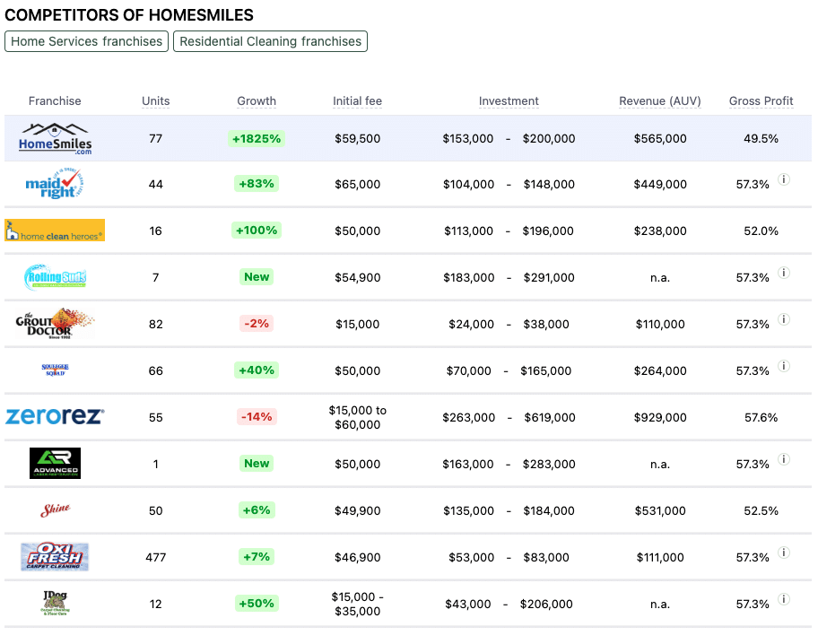Open Home Services franchises category
This screenshot has width=818, height=644.
tap(87, 41)
